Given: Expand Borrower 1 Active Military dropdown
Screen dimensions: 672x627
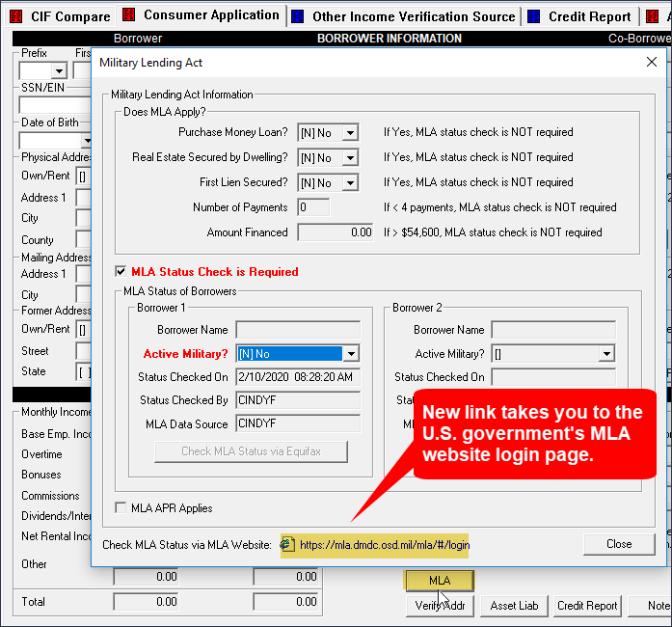Looking at the screenshot, I should (351, 354).
